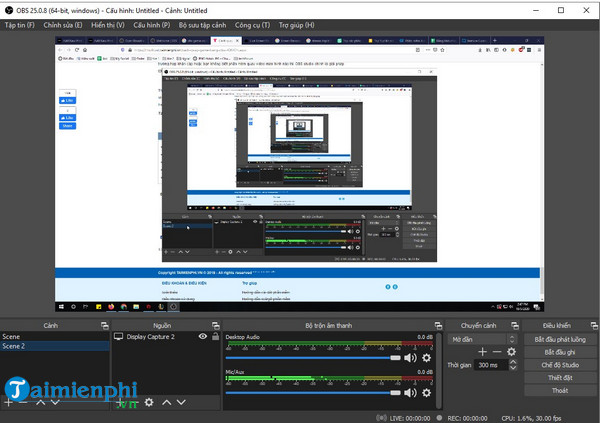Click the Desktop Audio label
Image resolution: width=600 pixels, height=423 pixels.
243,337
